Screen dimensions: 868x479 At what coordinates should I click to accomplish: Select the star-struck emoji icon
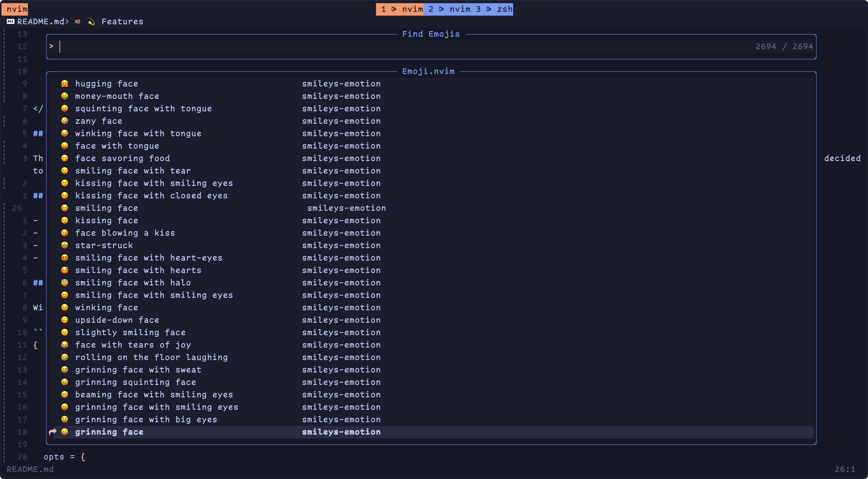(x=65, y=245)
